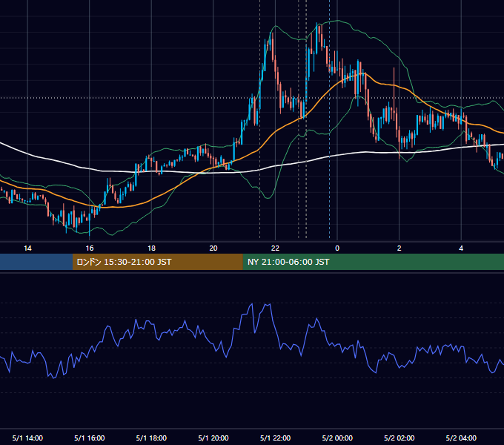Click the '2' hour label on price chart axis
The height and width of the screenshot is (445, 504).
[x=399, y=248]
